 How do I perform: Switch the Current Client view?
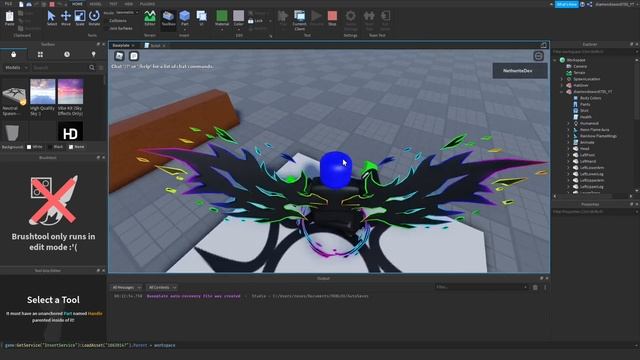tap(299, 20)
